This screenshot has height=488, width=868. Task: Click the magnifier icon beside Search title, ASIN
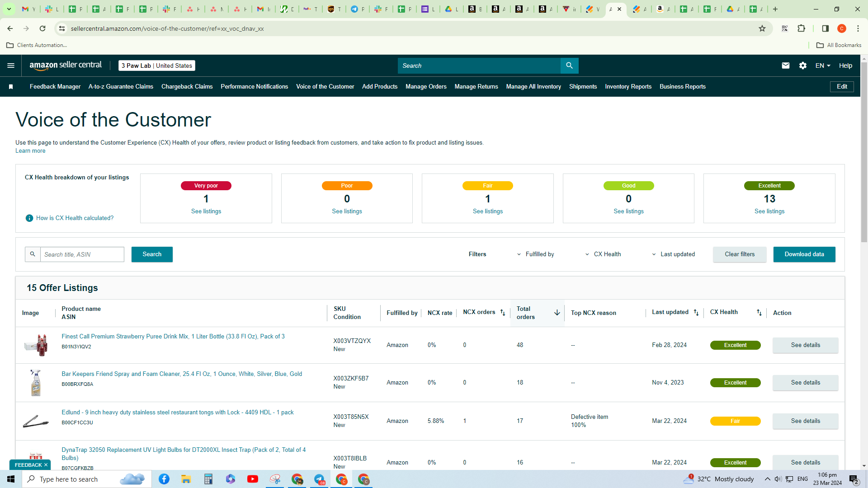point(33,254)
